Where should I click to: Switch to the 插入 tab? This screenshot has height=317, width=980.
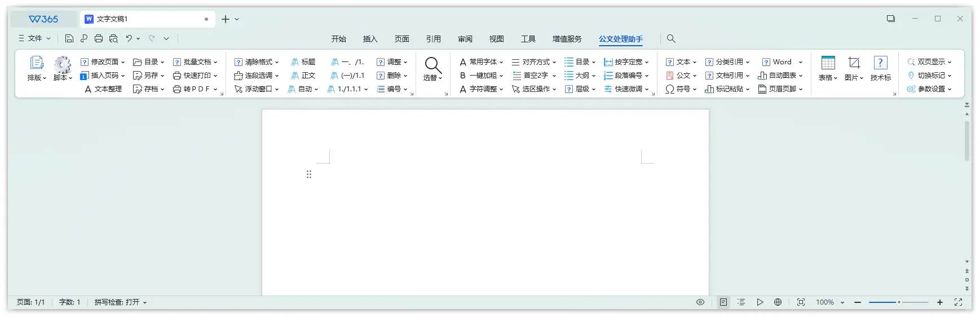(370, 39)
